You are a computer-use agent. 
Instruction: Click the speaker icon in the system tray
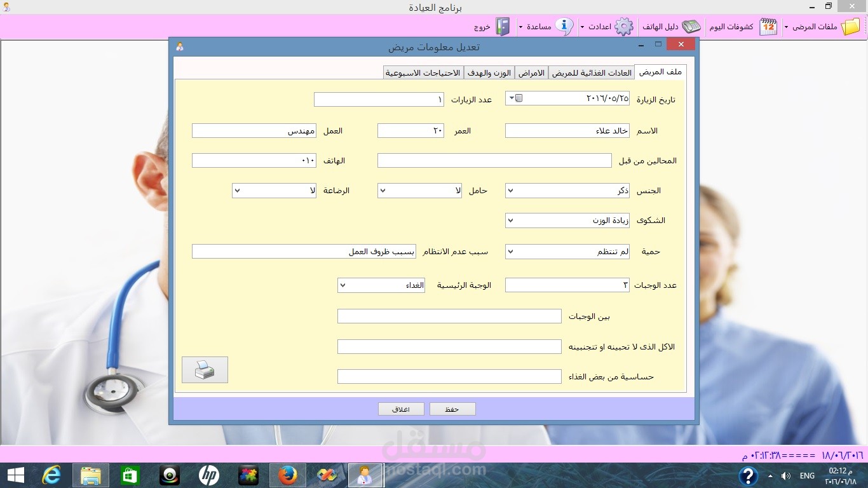coord(786,475)
